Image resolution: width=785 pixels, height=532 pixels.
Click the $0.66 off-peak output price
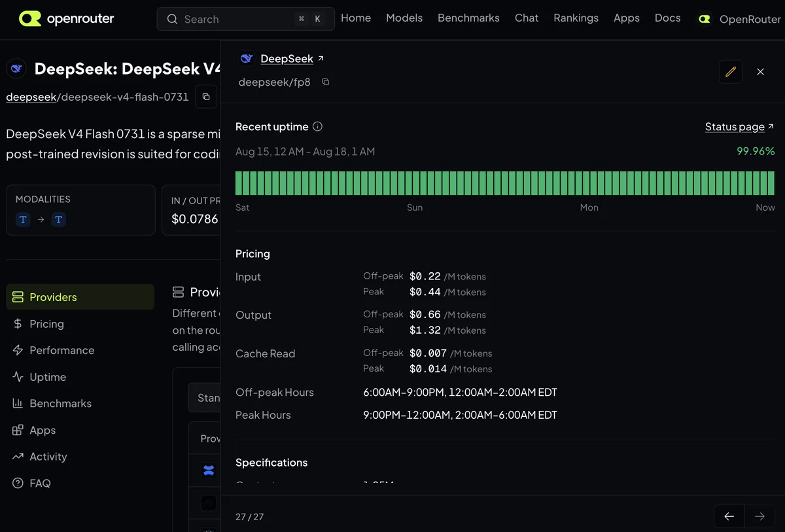click(x=425, y=315)
